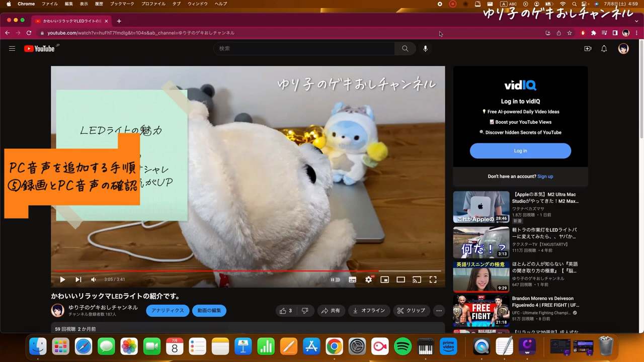The height and width of the screenshot is (362, 644).
Task: Open the account avatar menu
Action: [x=623, y=49]
